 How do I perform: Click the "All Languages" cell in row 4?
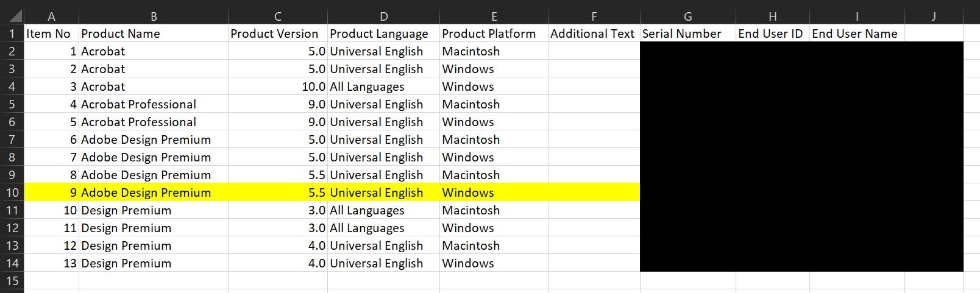coord(383,86)
